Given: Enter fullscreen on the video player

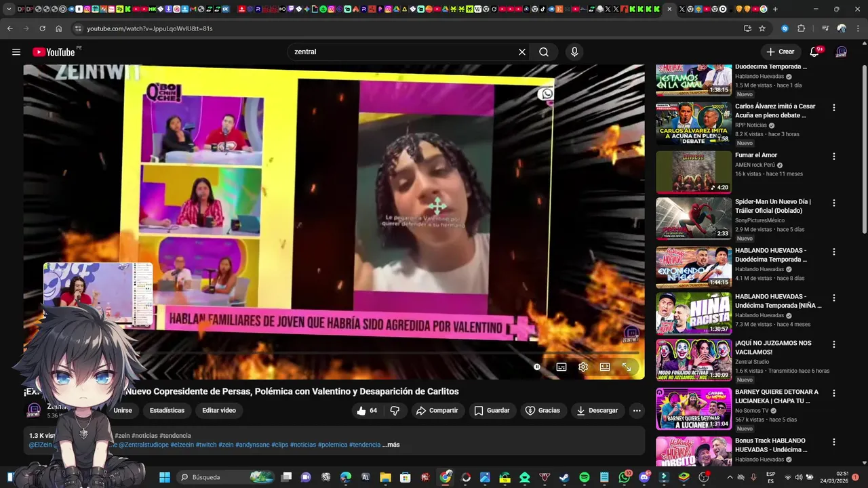Looking at the screenshot, I should point(627,367).
